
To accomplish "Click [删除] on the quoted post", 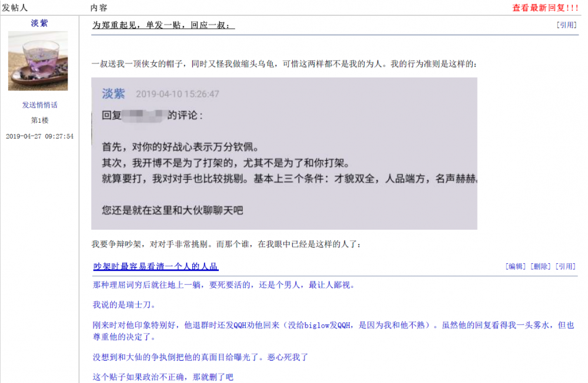I will coord(541,267).
